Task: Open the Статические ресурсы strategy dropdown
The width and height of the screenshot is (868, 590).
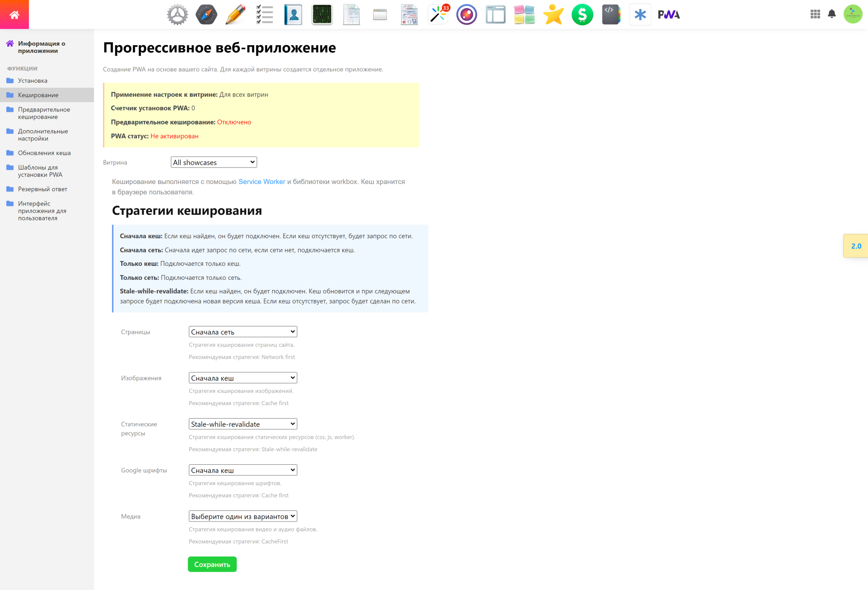Action: click(x=243, y=424)
